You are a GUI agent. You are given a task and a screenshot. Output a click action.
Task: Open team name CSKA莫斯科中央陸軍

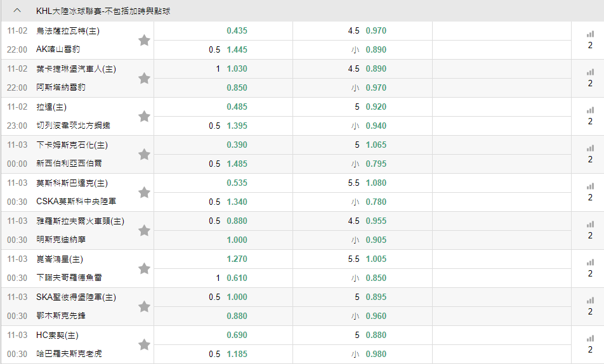tap(76, 202)
